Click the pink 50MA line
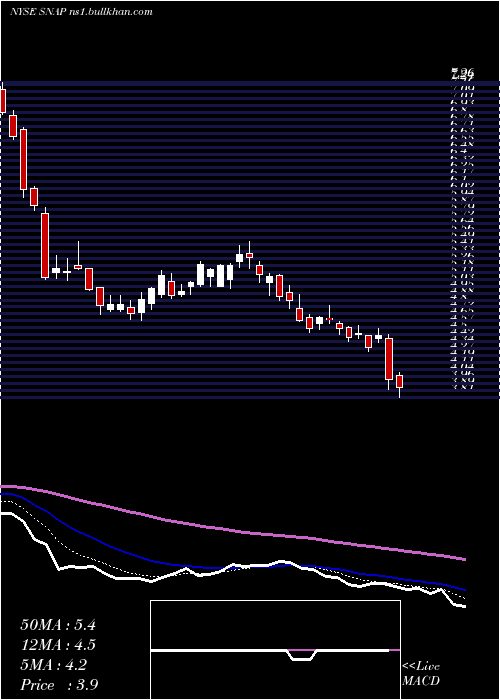This screenshot has width=500, height=700. point(232,530)
